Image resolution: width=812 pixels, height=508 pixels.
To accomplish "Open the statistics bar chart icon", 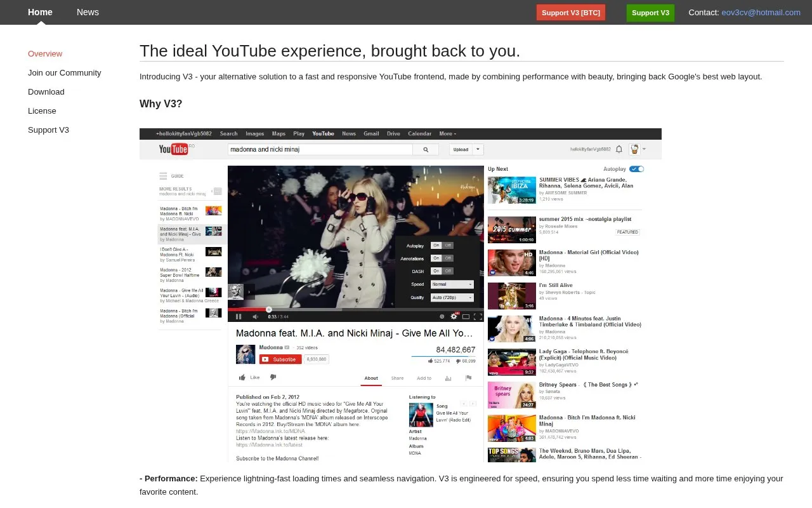I will click(x=448, y=378).
